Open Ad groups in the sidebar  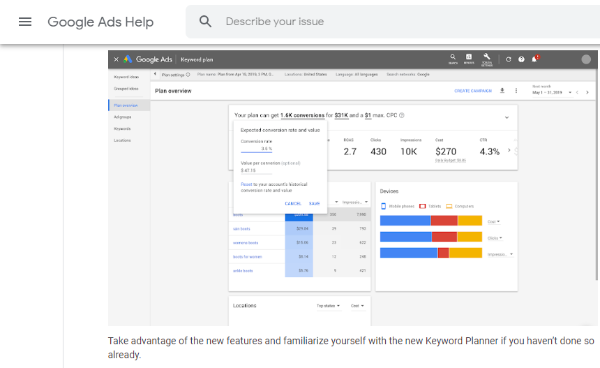(122, 117)
